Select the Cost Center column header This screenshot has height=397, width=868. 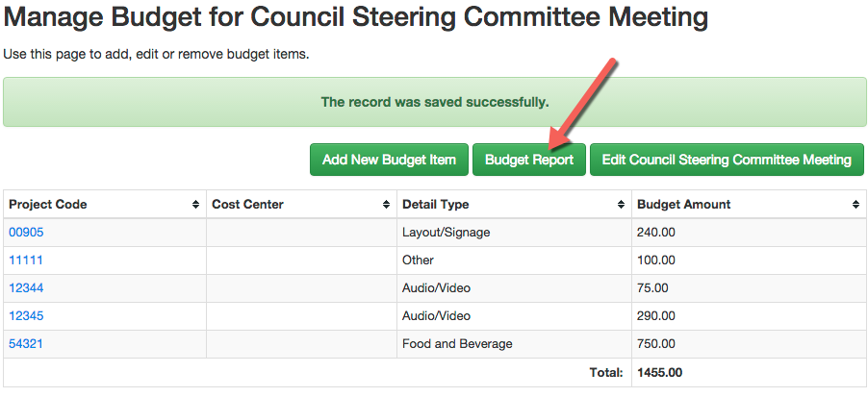(302, 205)
